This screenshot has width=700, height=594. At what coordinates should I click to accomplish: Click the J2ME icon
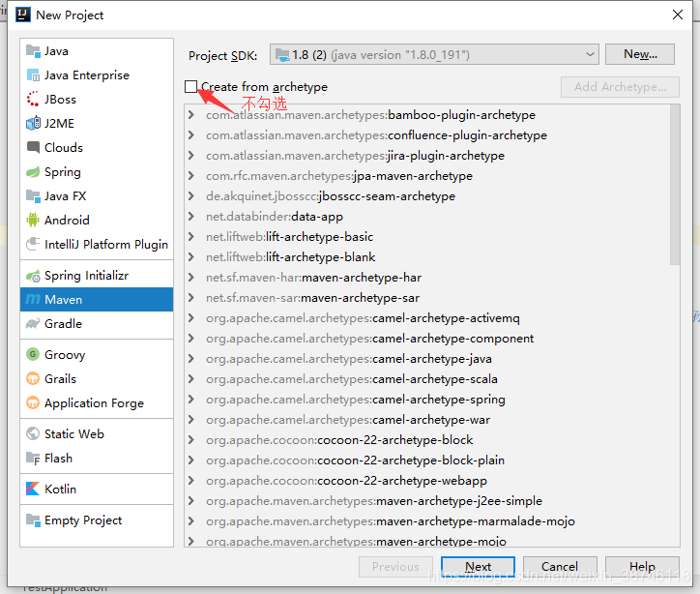[x=33, y=123]
